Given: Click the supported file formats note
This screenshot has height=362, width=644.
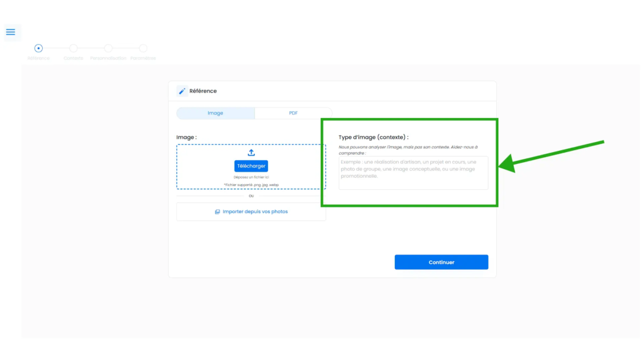Looking at the screenshot, I should coord(252,185).
